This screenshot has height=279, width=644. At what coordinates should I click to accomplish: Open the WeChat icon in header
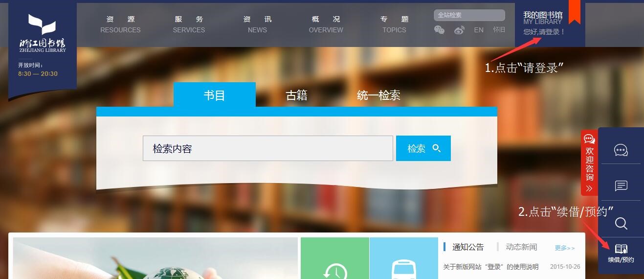point(439,30)
